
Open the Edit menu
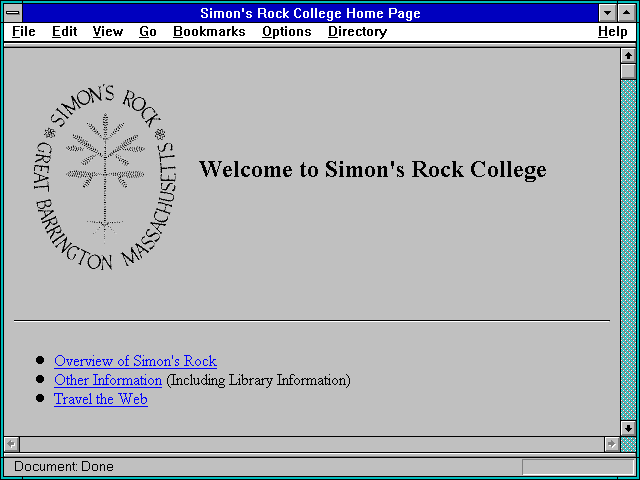pyautogui.click(x=64, y=32)
